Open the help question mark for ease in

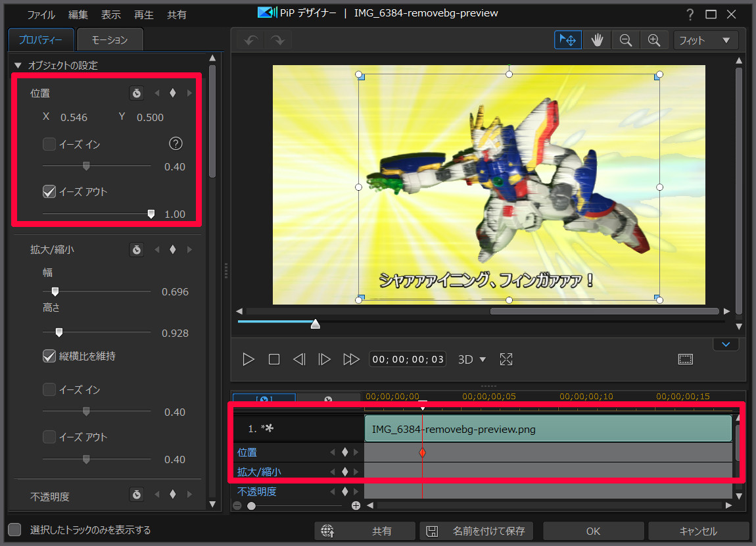click(x=176, y=144)
